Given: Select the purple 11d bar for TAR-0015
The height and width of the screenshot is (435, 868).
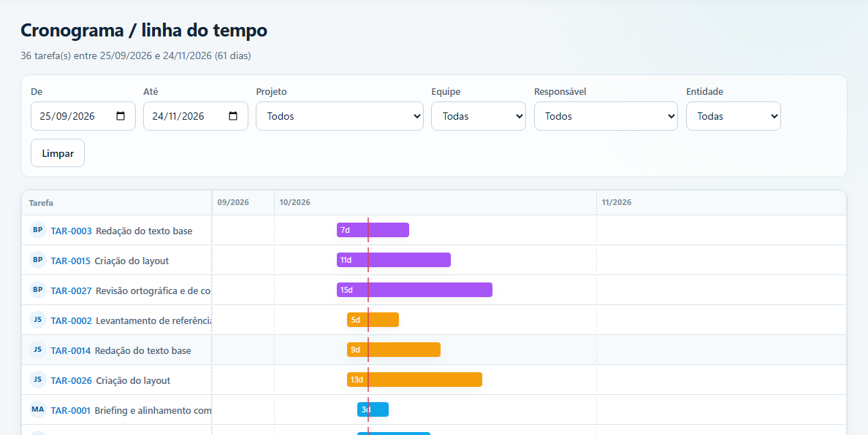Looking at the screenshot, I should (394, 260).
